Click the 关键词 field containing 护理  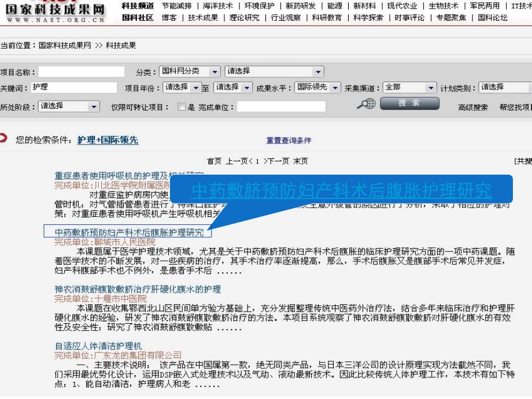point(74,87)
